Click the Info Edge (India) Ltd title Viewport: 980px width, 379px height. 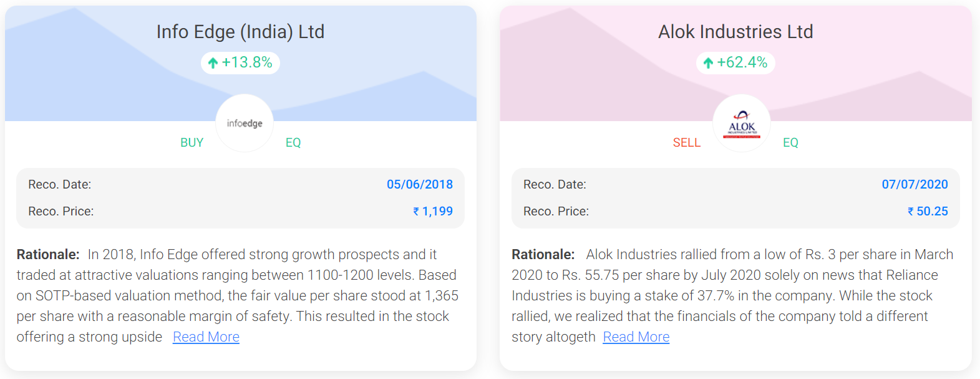pyautogui.click(x=240, y=32)
